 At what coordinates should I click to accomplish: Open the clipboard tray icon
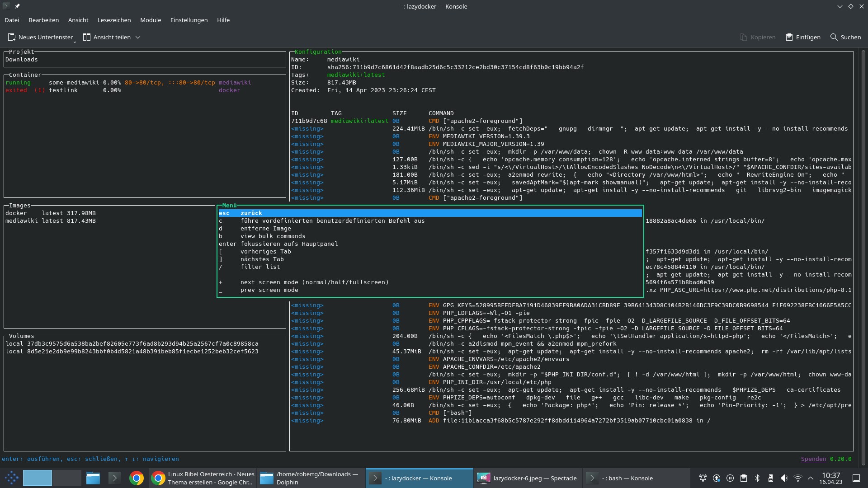click(x=744, y=478)
